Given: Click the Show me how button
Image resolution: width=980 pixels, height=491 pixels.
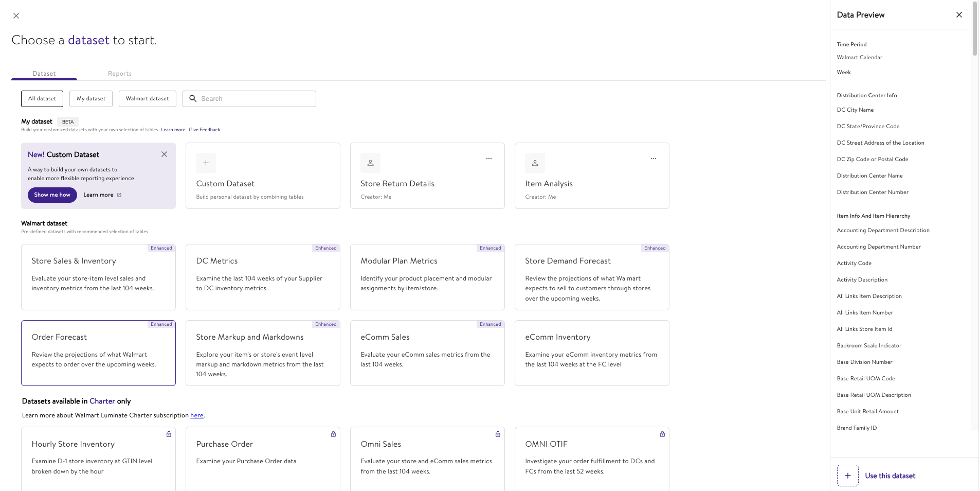Looking at the screenshot, I should point(52,195).
